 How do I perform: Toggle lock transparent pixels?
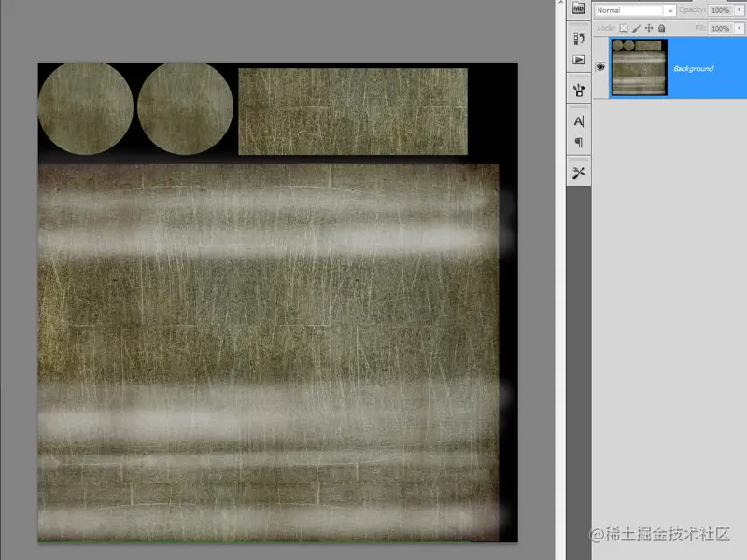pos(623,28)
